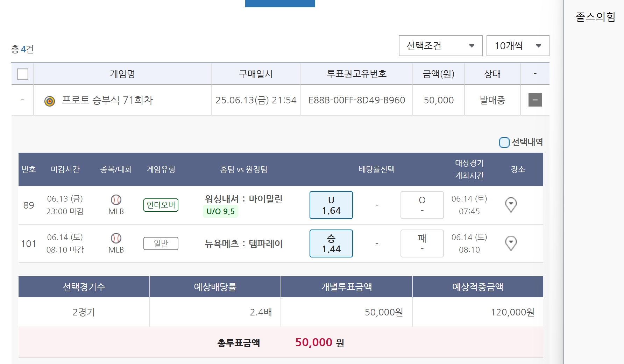Click the blue tab bar at top

tap(280, 3)
